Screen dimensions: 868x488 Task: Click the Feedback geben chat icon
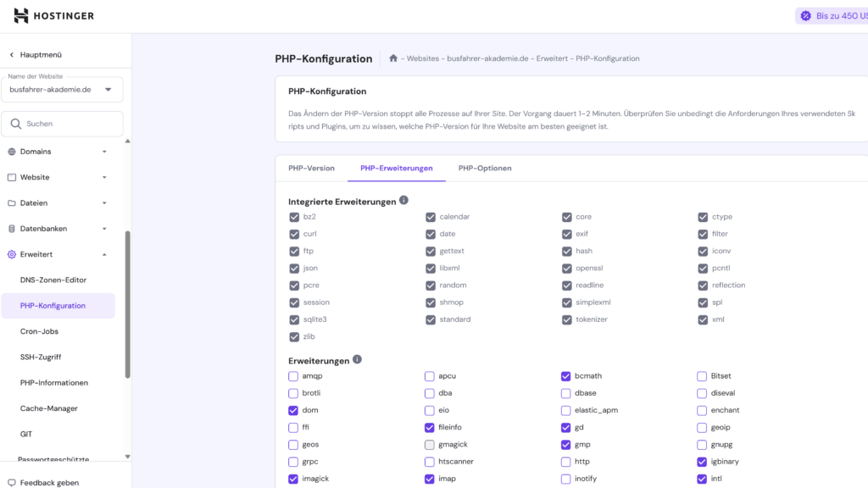pos(12,482)
